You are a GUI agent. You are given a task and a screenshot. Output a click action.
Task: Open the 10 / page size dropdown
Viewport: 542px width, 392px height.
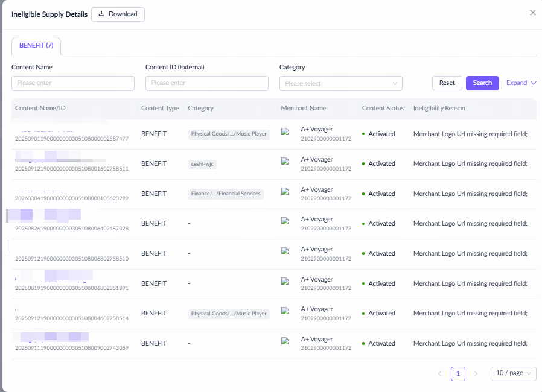tap(513, 374)
